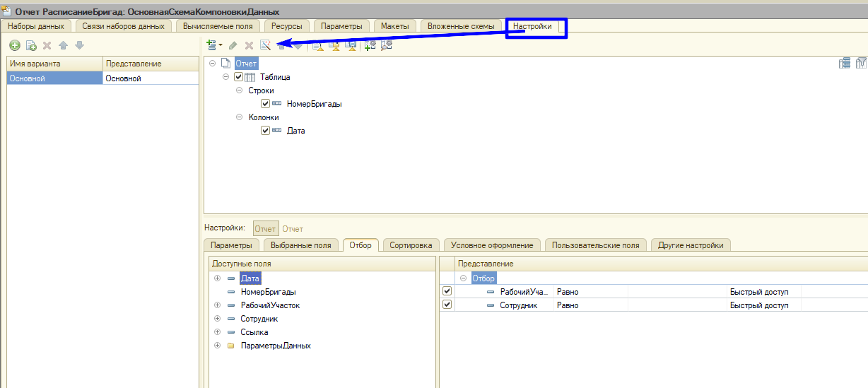Click the copy variant icon
Image resolution: width=868 pixels, height=388 pixels.
tap(31, 45)
